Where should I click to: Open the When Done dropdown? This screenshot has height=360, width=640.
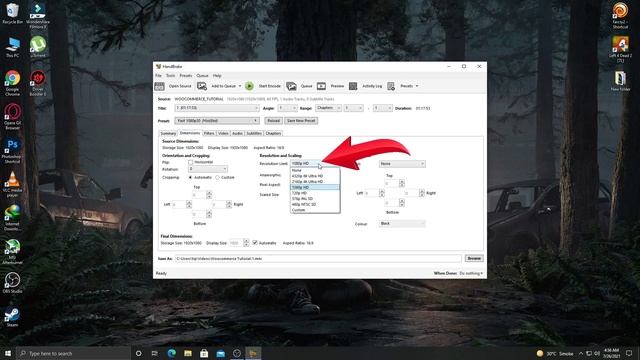click(471, 273)
